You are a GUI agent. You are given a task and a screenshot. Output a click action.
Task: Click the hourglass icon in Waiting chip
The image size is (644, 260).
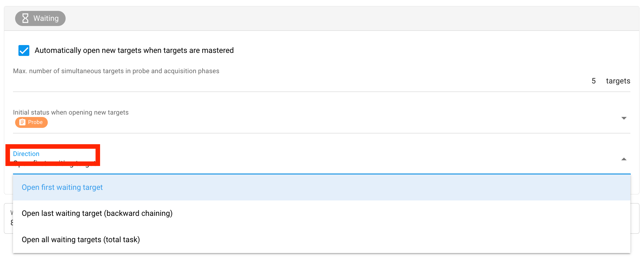point(25,18)
